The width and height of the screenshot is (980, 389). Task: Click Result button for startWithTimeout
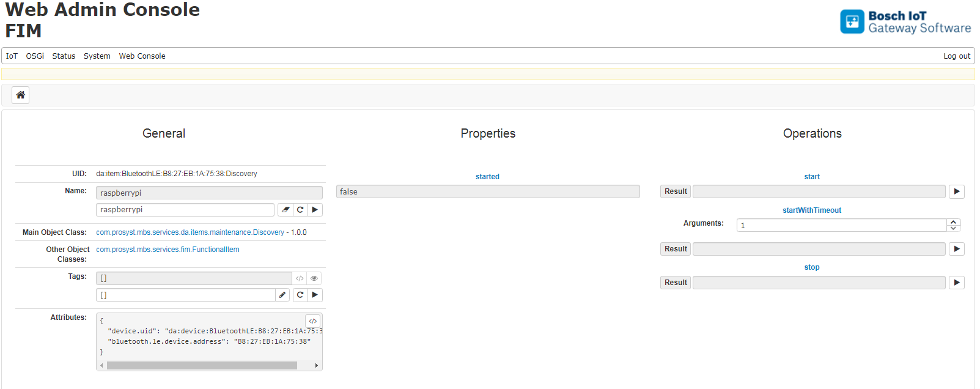[676, 249]
